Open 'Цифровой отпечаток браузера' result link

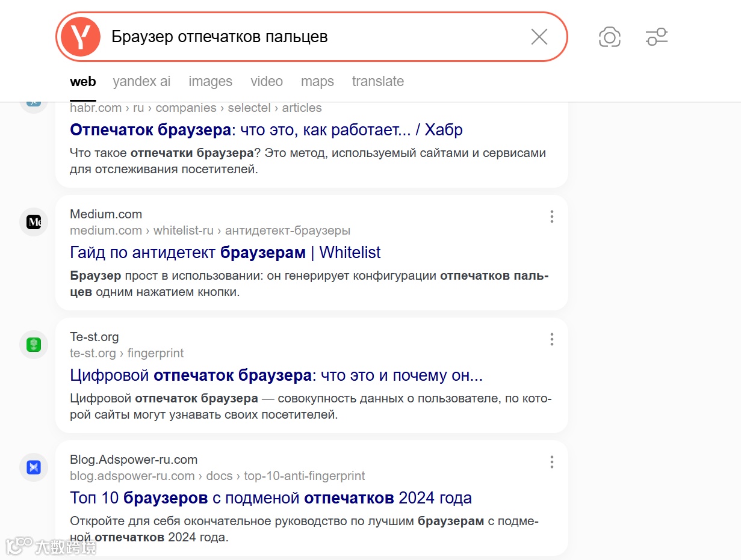276,375
